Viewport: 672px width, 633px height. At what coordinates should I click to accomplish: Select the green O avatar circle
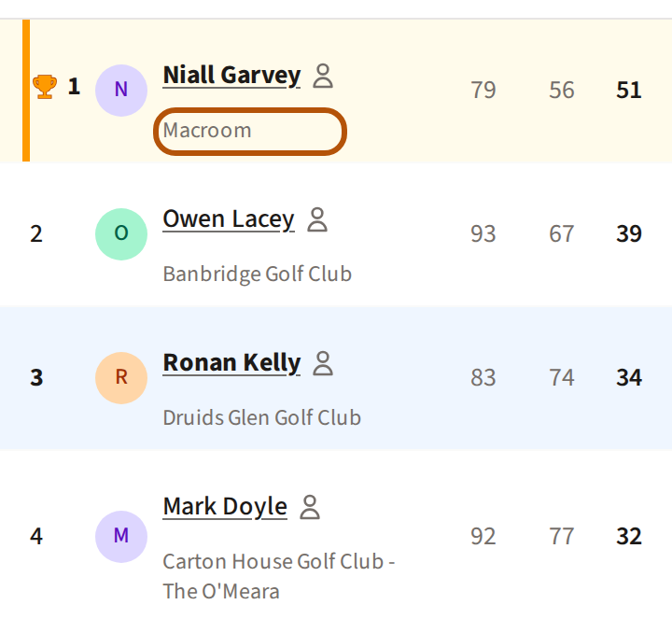pos(121,234)
